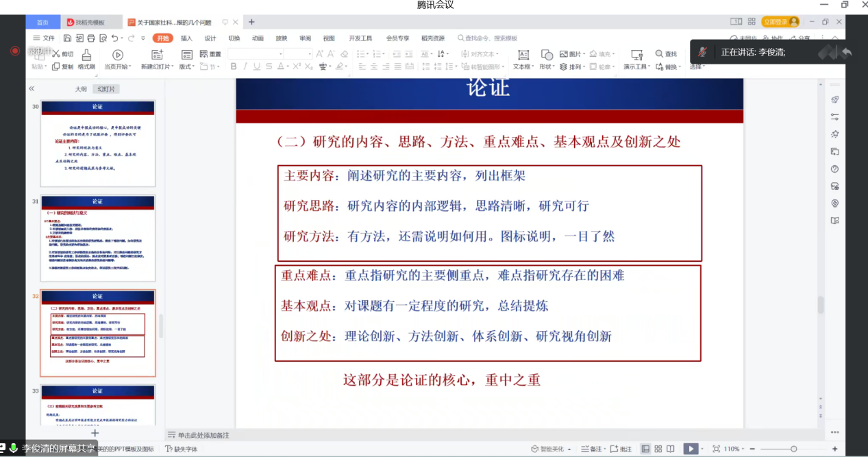Click the find (查找) magnifier icon

coord(660,54)
